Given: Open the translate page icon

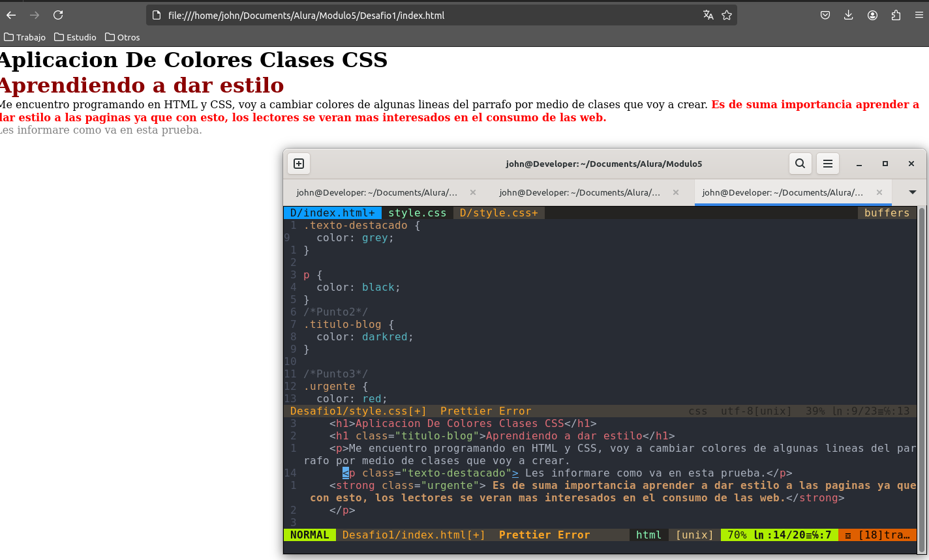Looking at the screenshot, I should 708,15.
